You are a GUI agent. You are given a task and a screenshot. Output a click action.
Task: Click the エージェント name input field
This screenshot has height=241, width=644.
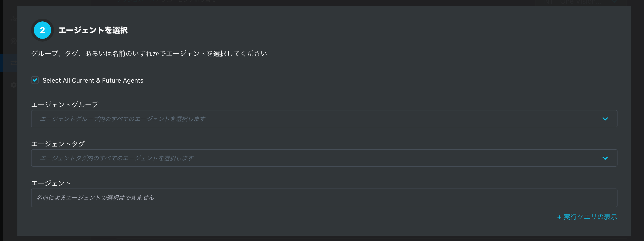[324, 198]
